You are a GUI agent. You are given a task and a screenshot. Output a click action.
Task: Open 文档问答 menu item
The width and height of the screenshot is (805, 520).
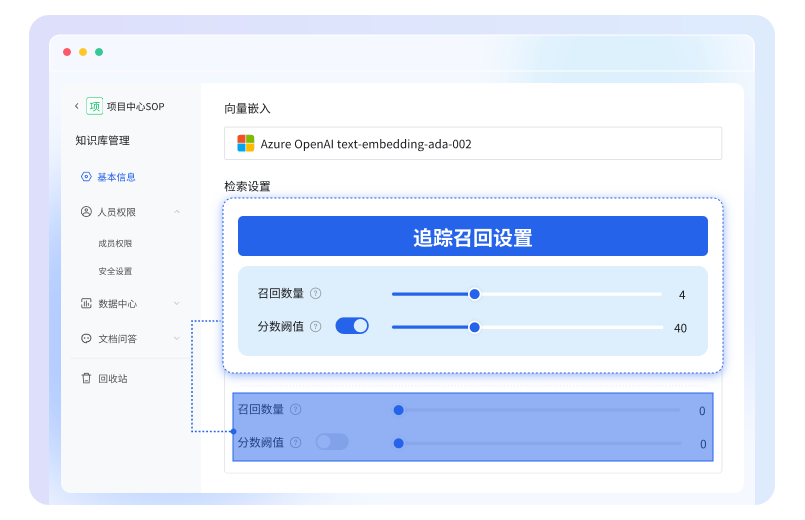[x=118, y=339]
